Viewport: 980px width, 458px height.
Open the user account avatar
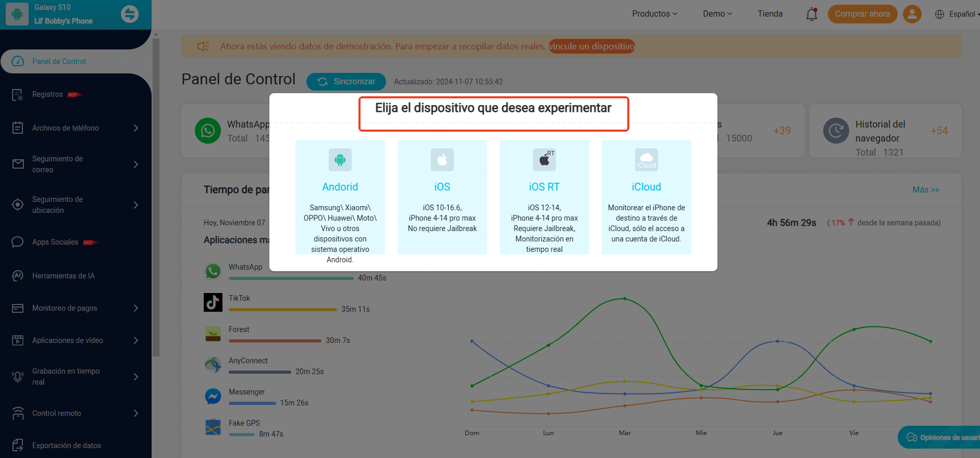912,14
